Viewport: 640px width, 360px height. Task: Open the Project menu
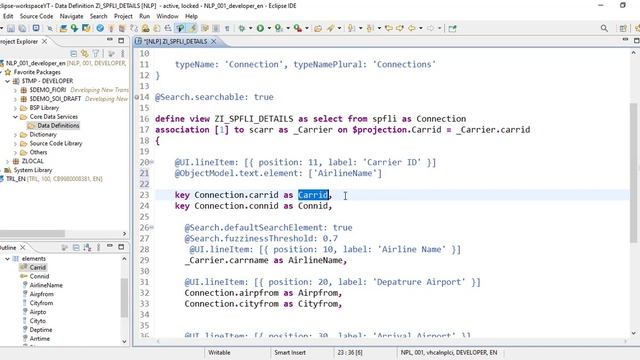tap(123, 16)
